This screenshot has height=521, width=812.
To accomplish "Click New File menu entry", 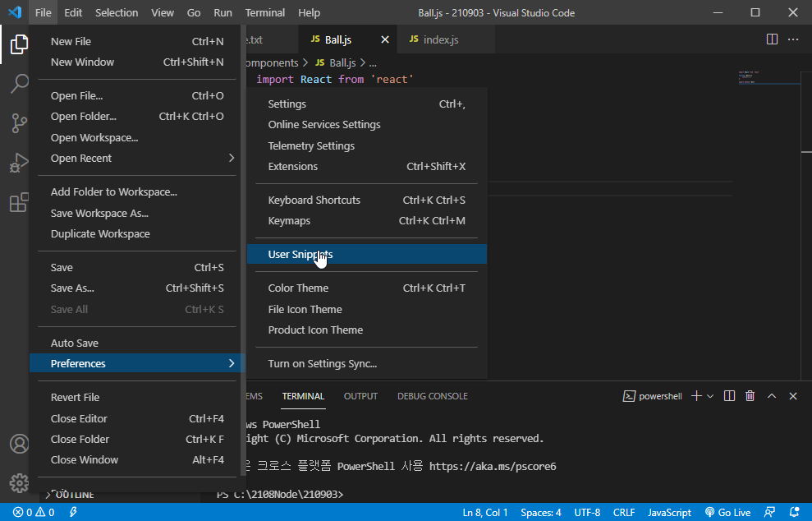I will (137, 41).
